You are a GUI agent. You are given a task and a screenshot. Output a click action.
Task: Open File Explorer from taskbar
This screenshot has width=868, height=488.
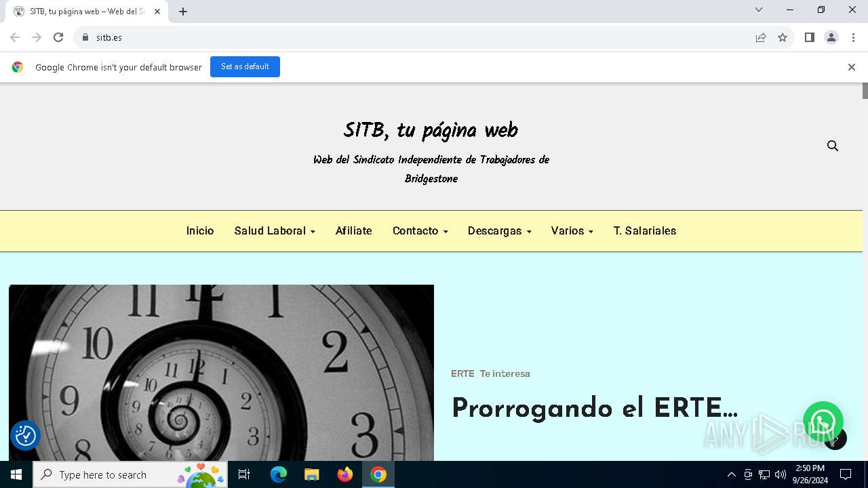(311, 474)
